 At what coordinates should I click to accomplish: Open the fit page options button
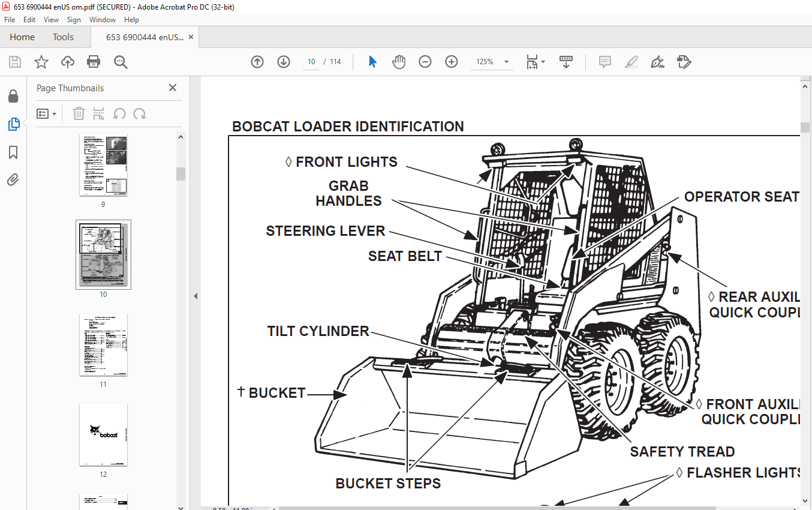coord(535,62)
